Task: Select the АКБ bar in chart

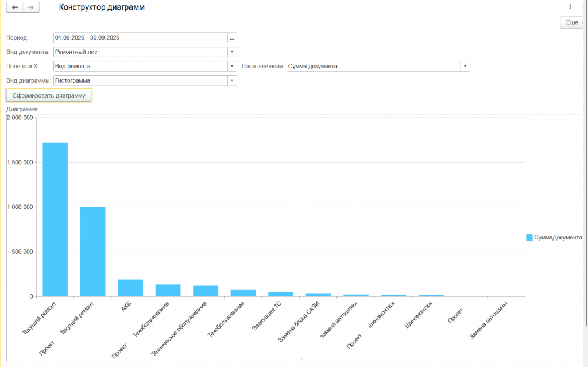Action: [130, 288]
